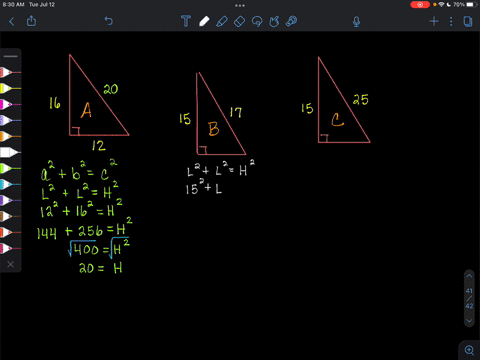Select the Shapes tool
480x360 pixels.
274,21
